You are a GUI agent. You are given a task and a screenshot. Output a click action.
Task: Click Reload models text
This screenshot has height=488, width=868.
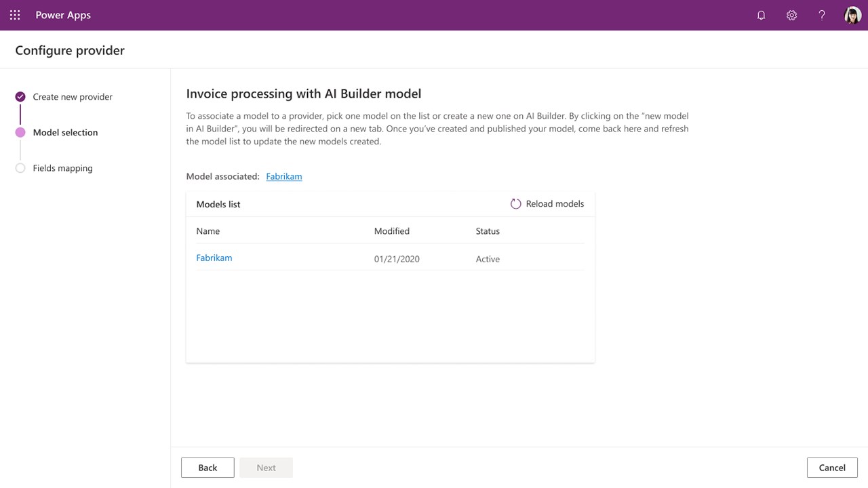tap(555, 204)
